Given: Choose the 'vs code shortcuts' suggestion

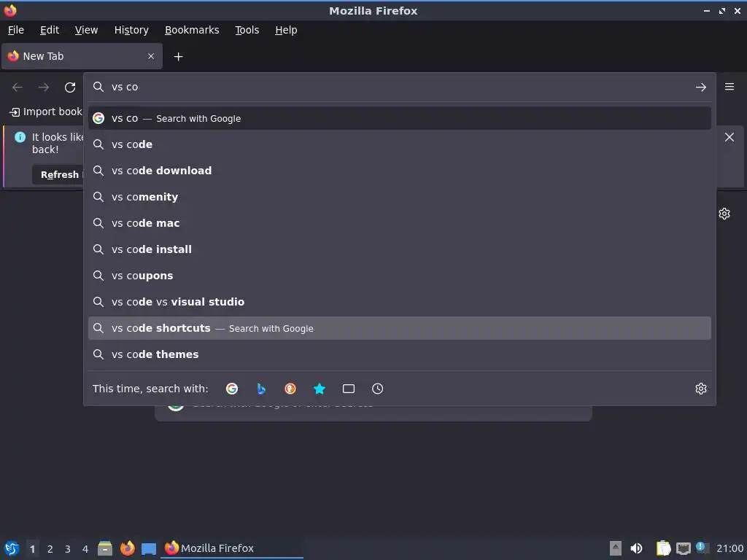Looking at the screenshot, I should [399, 328].
